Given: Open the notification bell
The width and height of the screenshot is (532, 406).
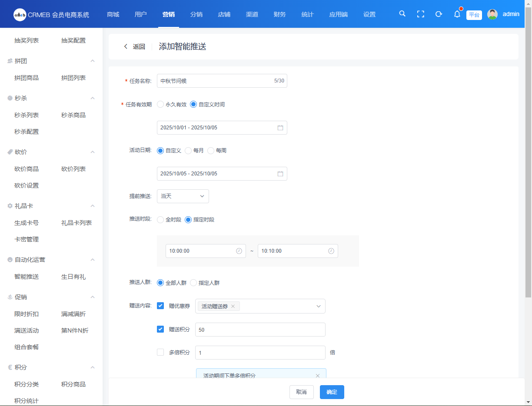Looking at the screenshot, I should click(x=457, y=14).
